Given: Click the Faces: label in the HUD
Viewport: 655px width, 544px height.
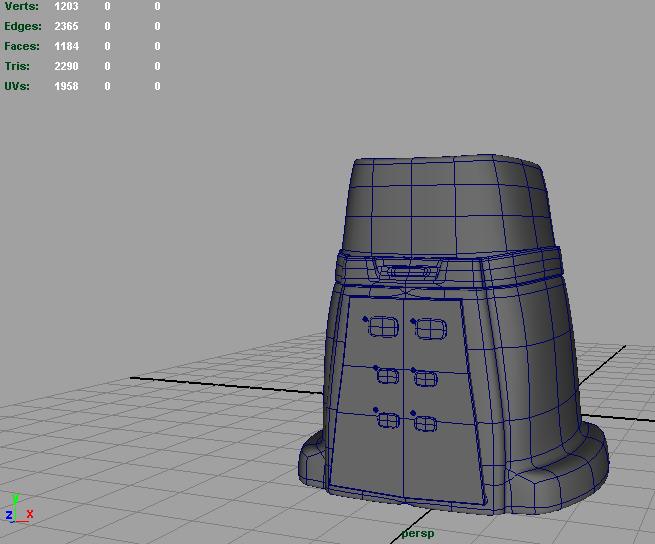Looking at the screenshot, I should point(22,46).
